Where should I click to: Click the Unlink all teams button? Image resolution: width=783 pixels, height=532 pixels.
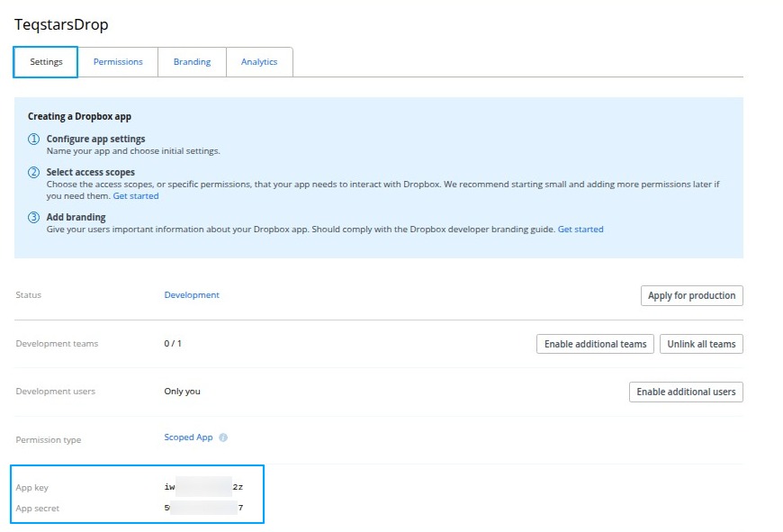701,344
